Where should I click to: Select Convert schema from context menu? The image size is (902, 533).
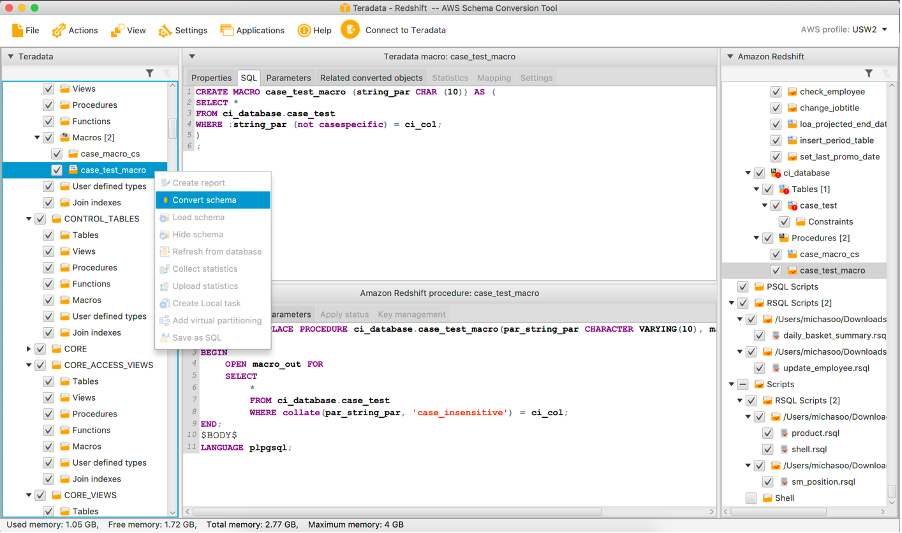point(204,200)
